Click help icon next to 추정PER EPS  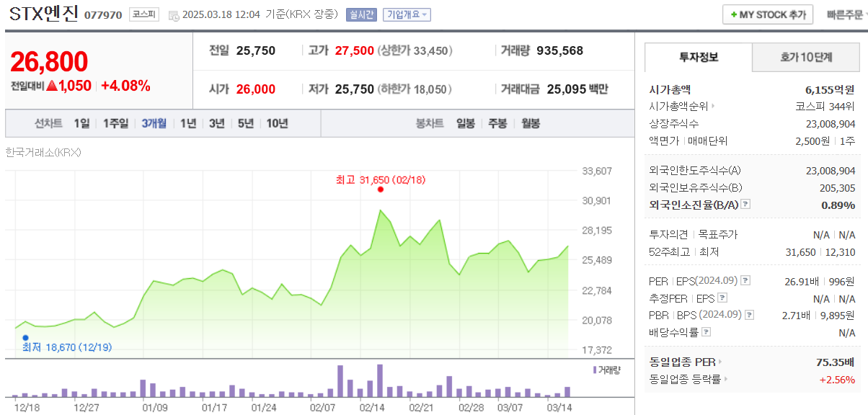[x=722, y=298]
